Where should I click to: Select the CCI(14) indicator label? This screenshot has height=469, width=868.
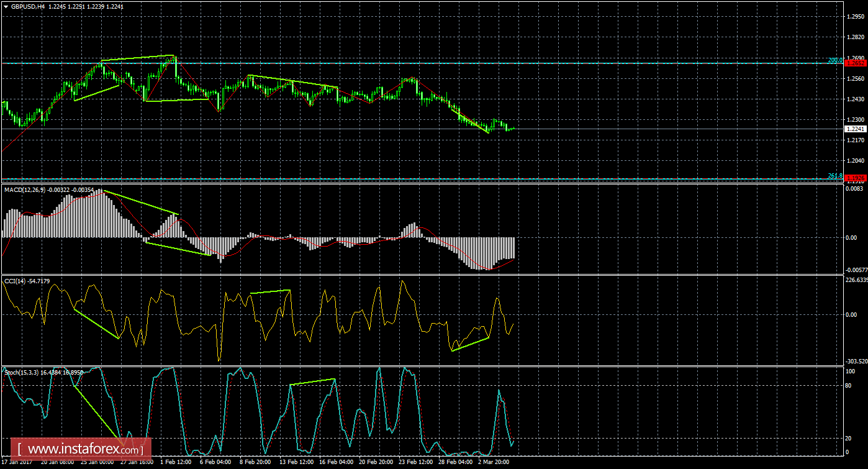17,281
